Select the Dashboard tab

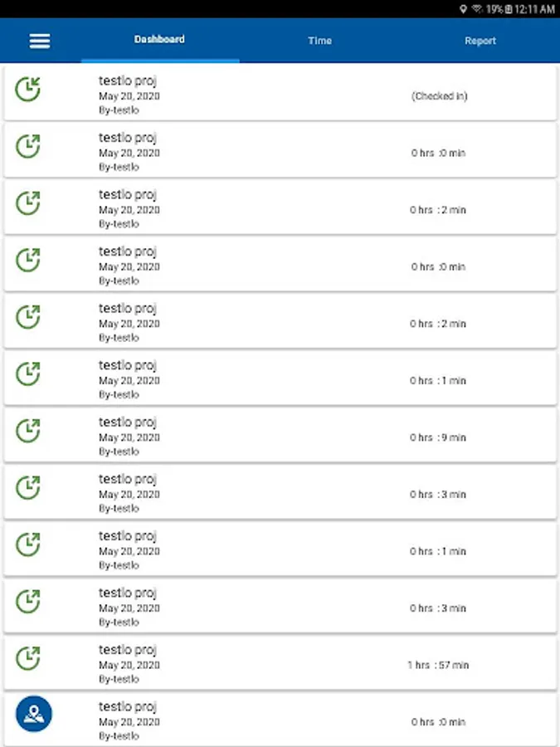(x=159, y=40)
